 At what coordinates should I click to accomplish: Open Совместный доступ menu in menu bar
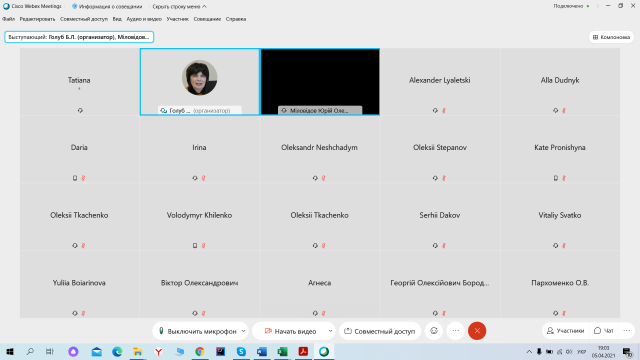pos(84,19)
